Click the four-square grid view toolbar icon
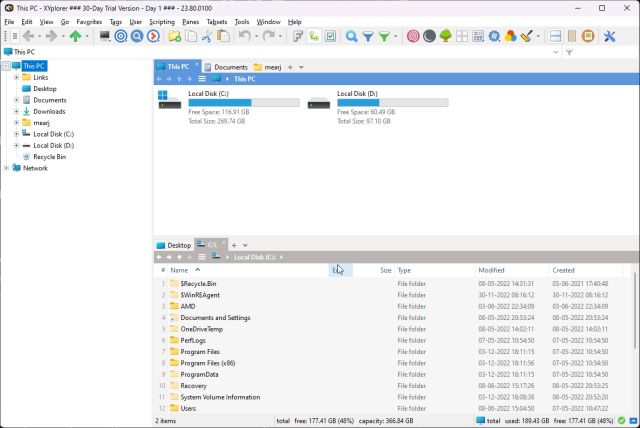 [462, 36]
